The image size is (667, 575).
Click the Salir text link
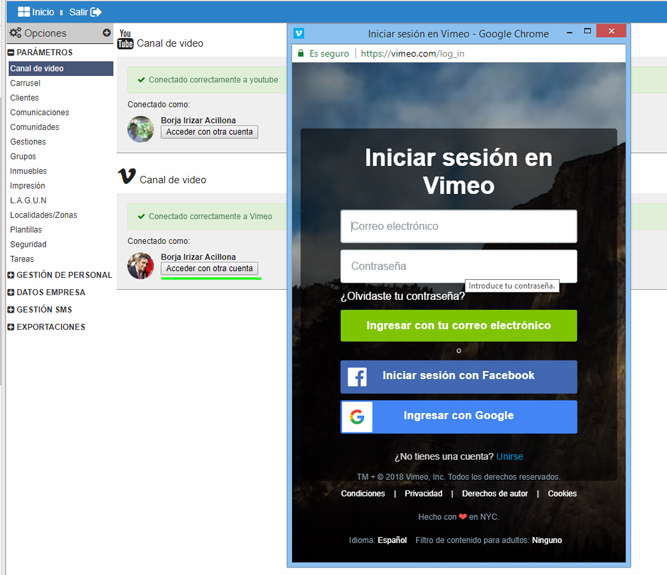[78, 12]
